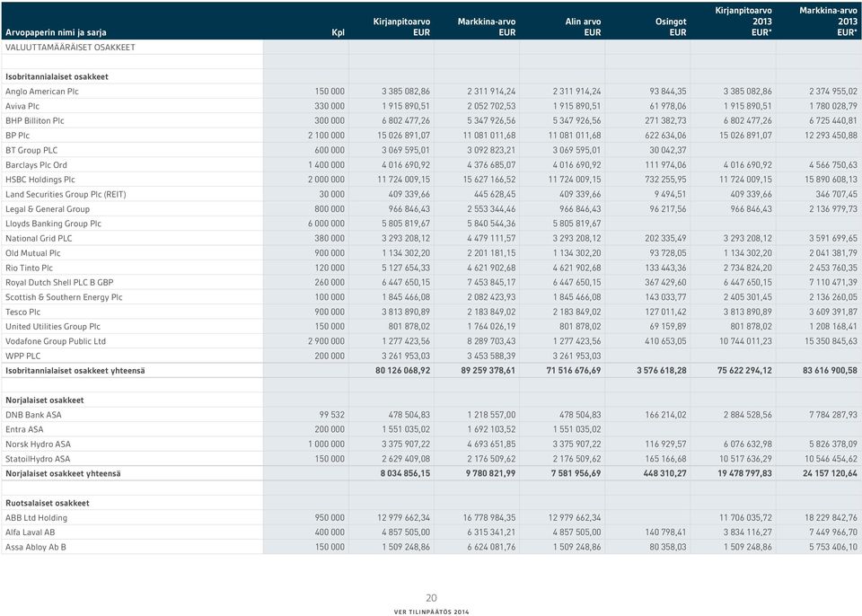Click the 'Isobritannialaiset osakkeet' section heading
The width and height of the screenshot is (862, 616).
57,77
